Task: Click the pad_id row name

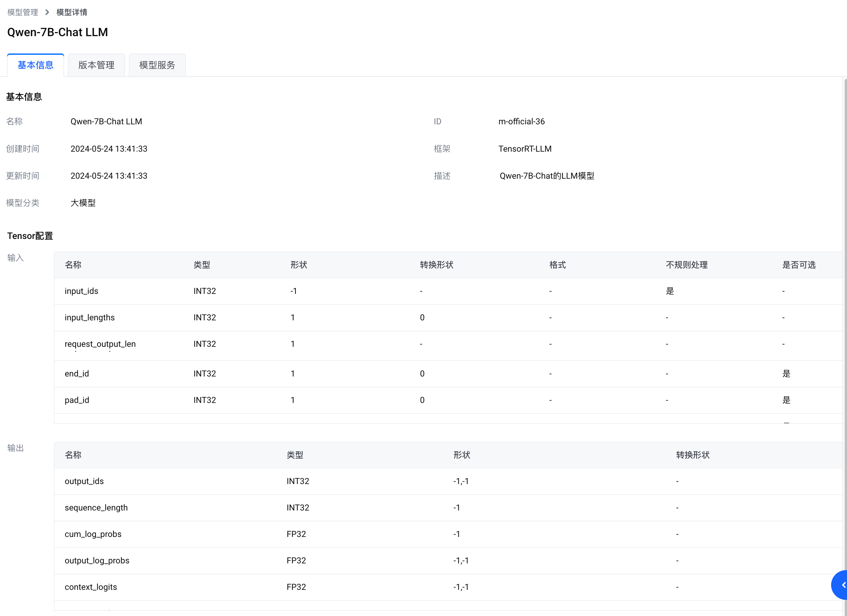Action: (76, 400)
